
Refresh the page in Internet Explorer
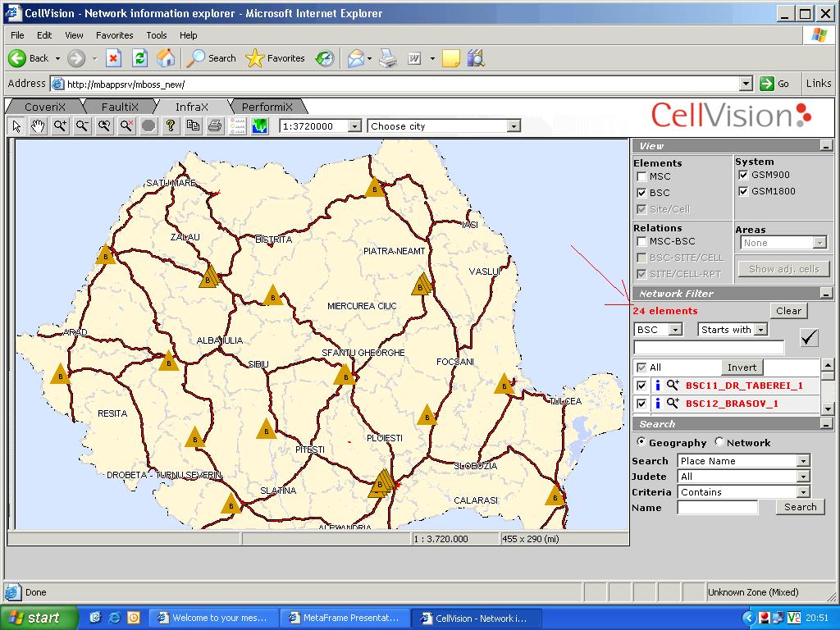coord(139,58)
